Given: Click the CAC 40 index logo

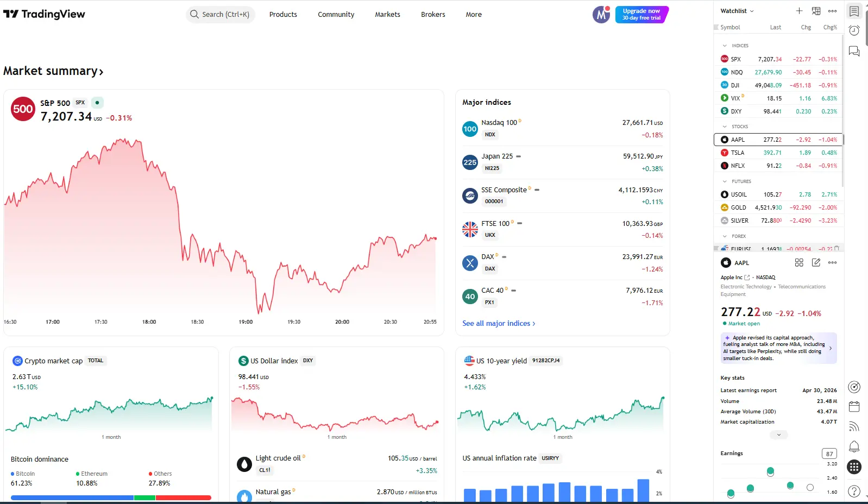Looking at the screenshot, I should click(470, 297).
